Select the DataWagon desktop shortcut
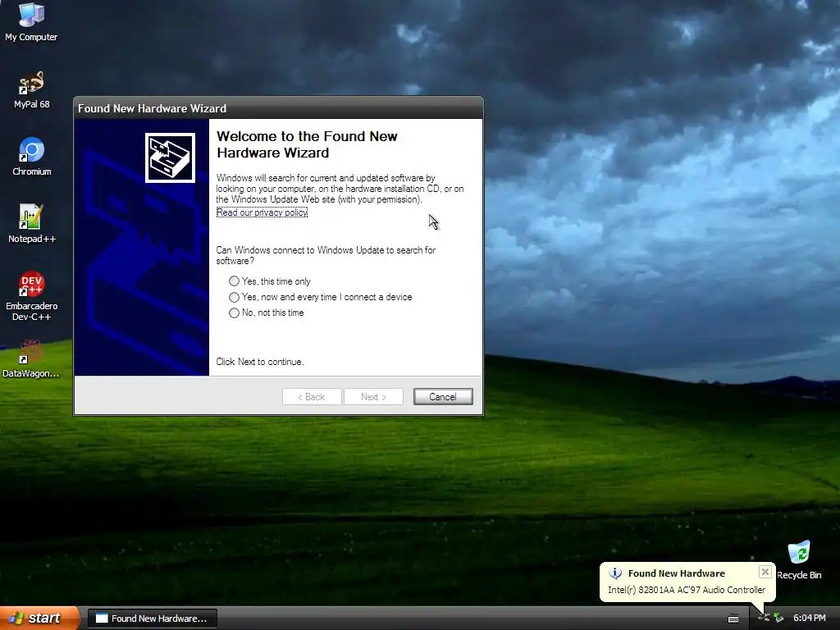Screen dimensions: 840x630 tap(30, 359)
